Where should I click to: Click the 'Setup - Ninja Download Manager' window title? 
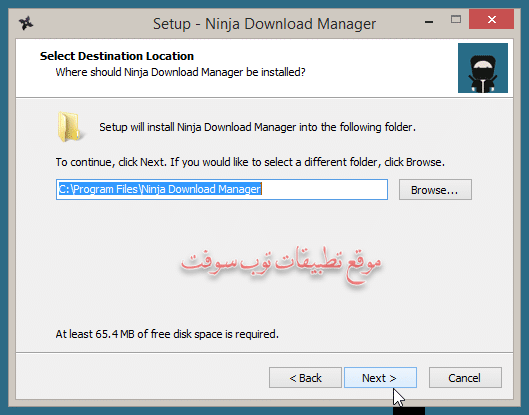point(264,24)
